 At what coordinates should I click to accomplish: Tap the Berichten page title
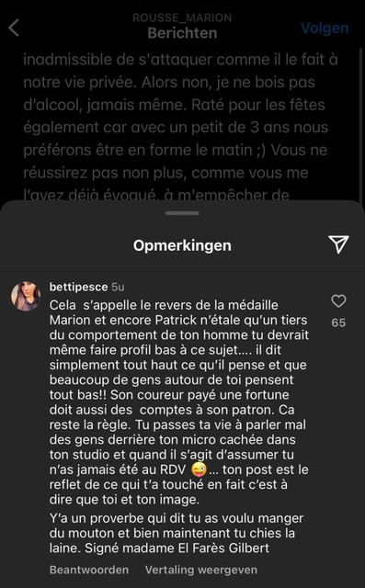click(182, 33)
